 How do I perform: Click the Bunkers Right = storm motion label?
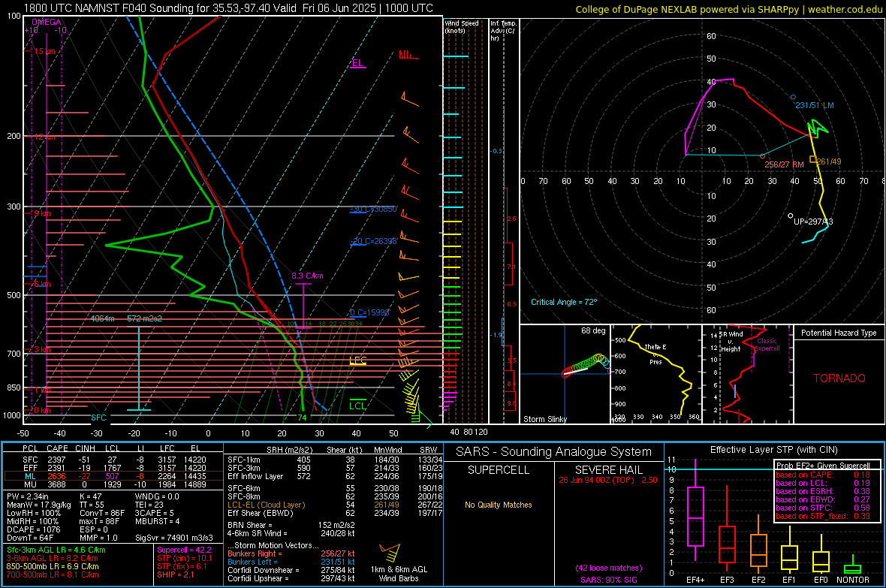point(255,553)
